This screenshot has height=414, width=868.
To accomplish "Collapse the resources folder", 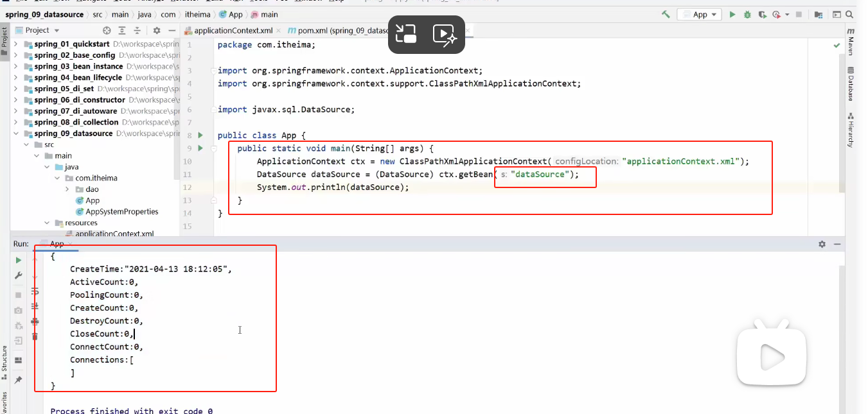I will click(47, 223).
